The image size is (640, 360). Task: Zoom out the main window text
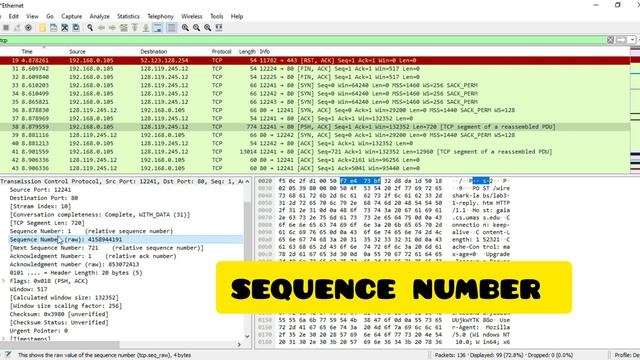[x=196, y=28]
